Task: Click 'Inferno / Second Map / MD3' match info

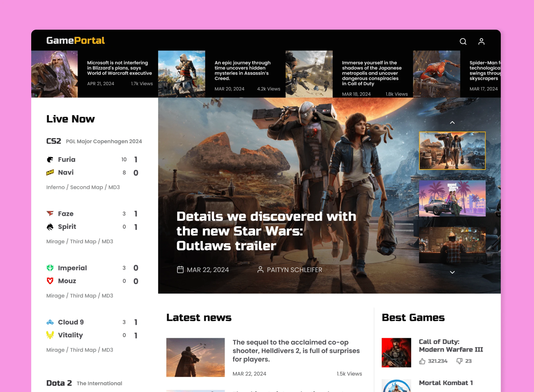Action: coord(83,187)
